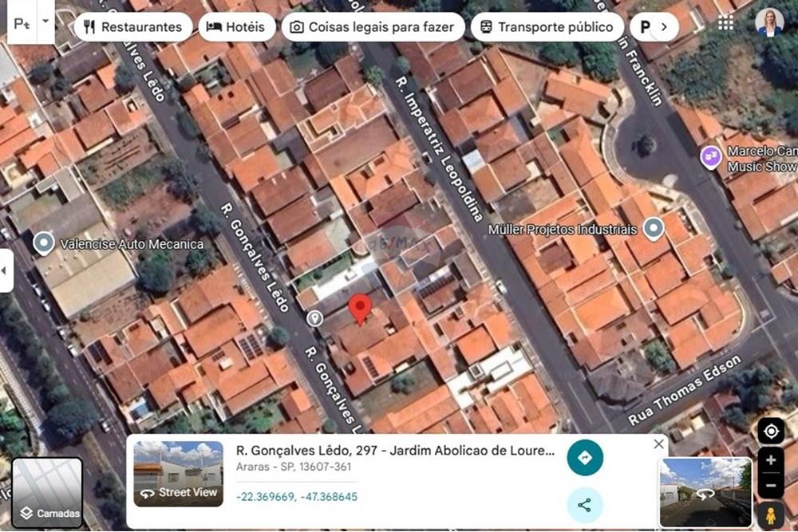Close the R. Gonçalves Lêdo info card
The image size is (798, 532).
[658, 443]
